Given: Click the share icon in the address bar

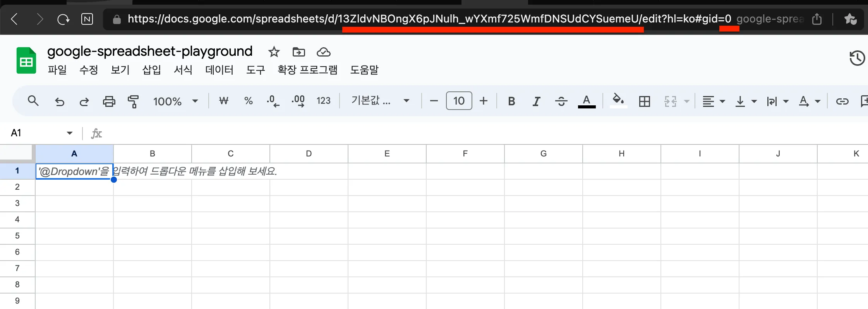Looking at the screenshot, I should (817, 19).
